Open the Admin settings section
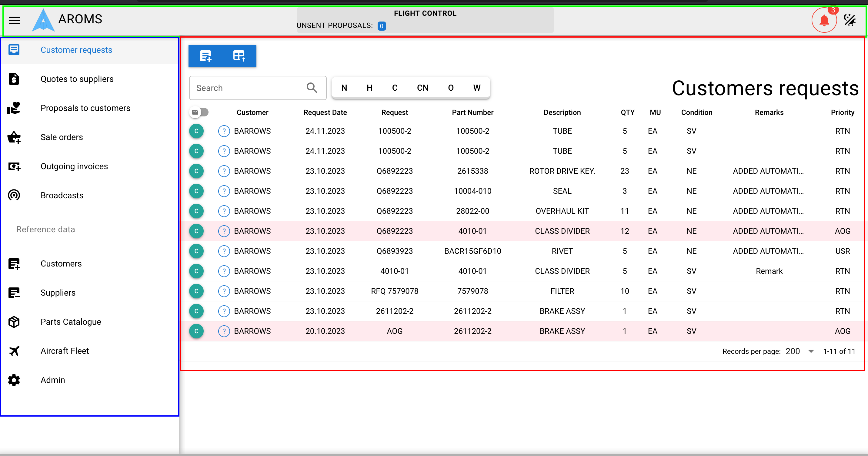The image size is (868, 456). point(53,380)
